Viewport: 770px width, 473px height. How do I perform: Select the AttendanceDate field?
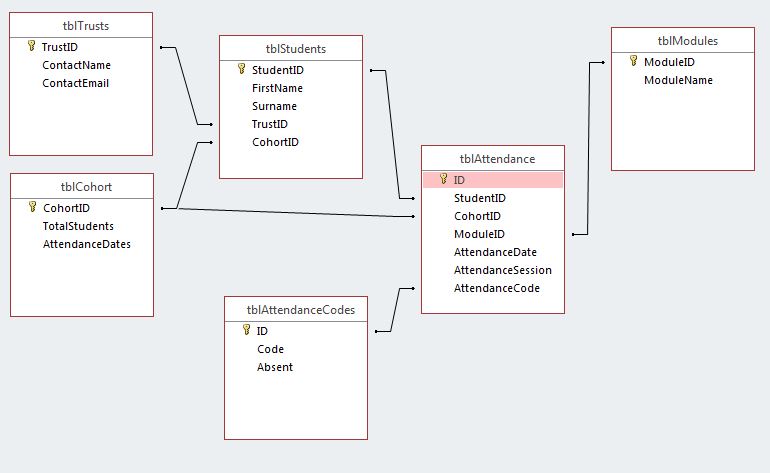pyautogui.click(x=495, y=252)
